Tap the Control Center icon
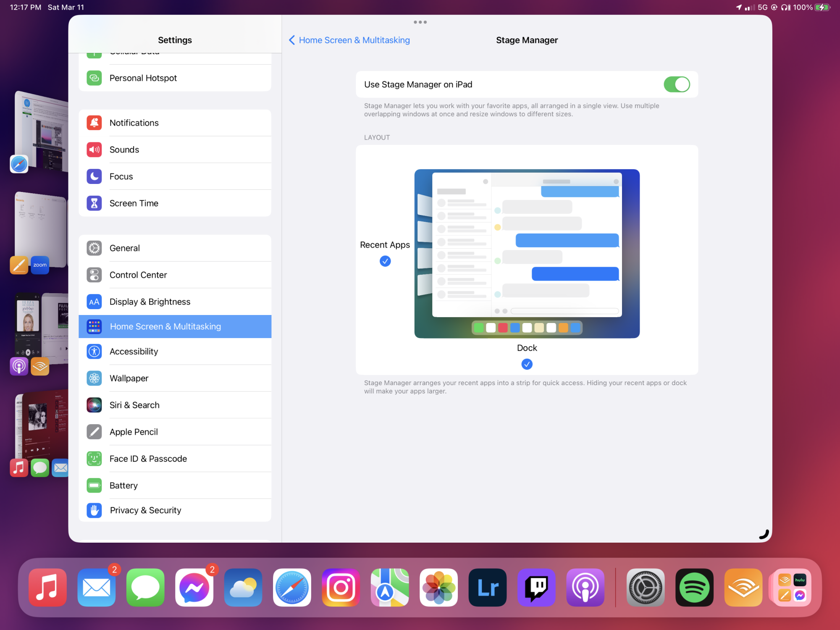The image size is (840, 630). [94, 275]
